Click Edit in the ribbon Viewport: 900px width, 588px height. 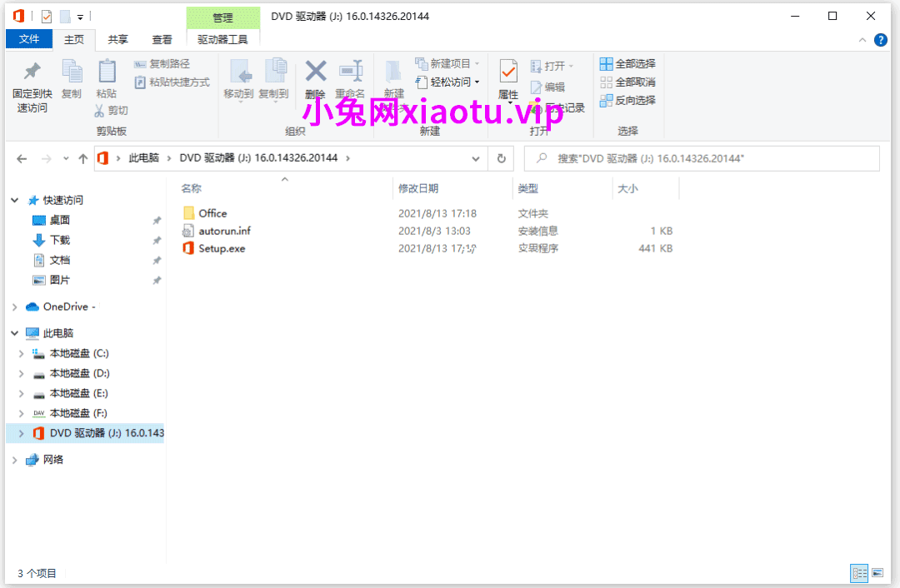pyautogui.click(x=547, y=87)
